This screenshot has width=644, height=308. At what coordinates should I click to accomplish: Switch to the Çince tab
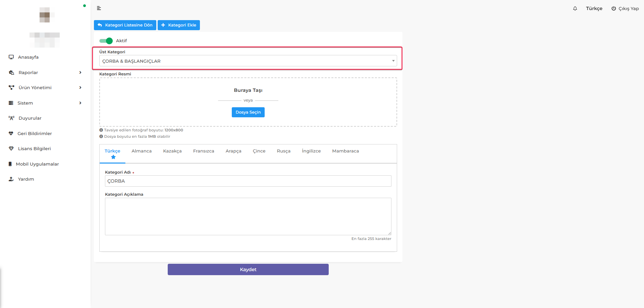pos(259,151)
